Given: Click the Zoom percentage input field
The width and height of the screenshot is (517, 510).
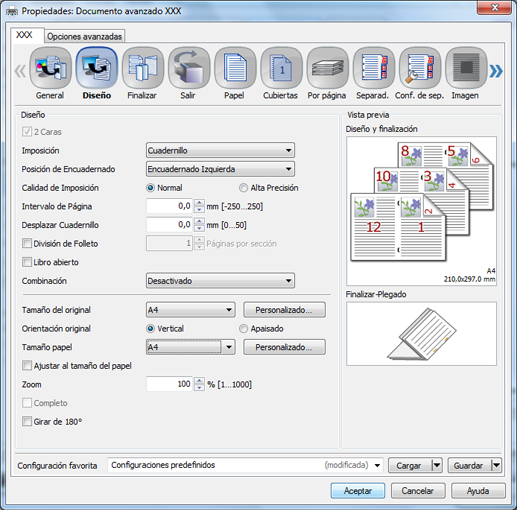Looking at the screenshot, I should [169, 384].
